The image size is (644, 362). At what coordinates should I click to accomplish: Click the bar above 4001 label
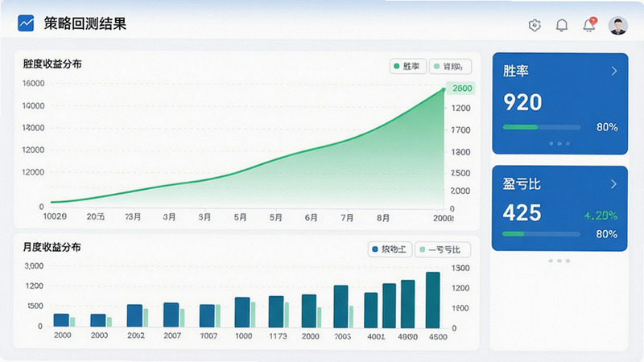(371, 311)
